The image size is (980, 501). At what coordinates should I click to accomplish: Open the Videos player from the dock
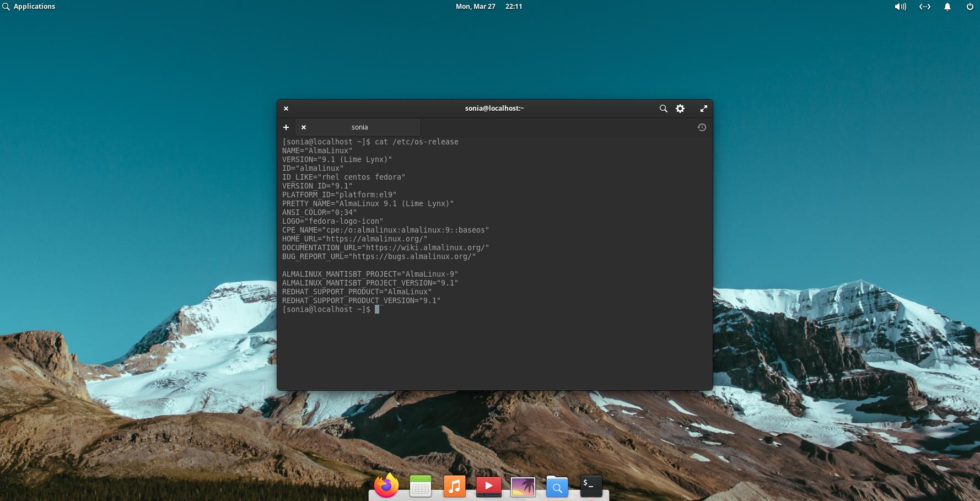tap(489, 486)
